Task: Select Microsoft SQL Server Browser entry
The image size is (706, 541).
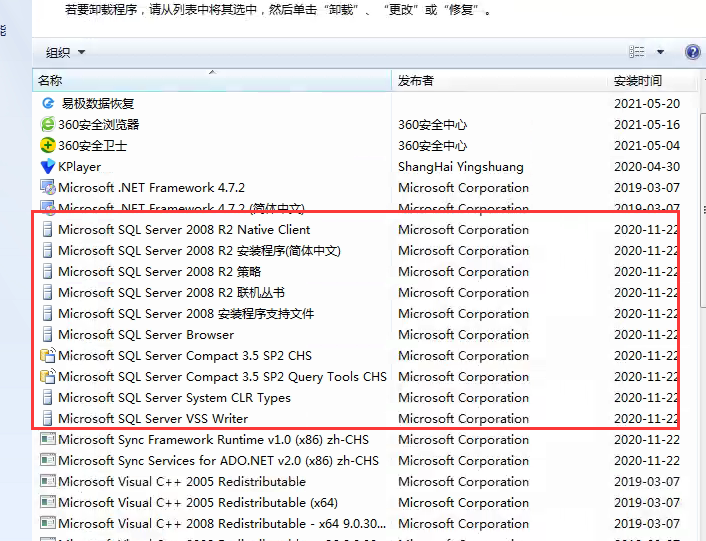Action: (x=146, y=334)
